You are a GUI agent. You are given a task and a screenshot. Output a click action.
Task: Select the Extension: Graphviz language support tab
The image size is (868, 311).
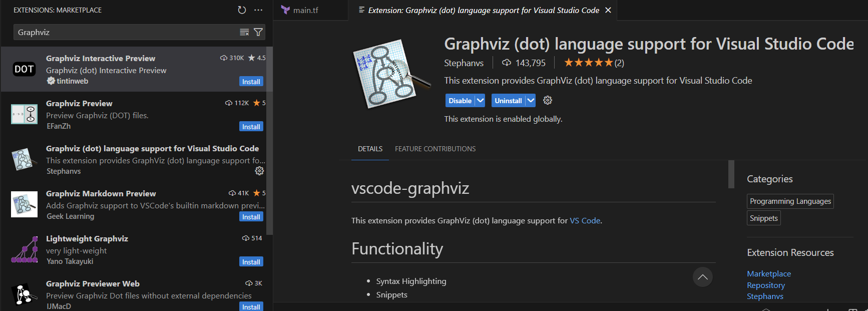click(x=483, y=10)
